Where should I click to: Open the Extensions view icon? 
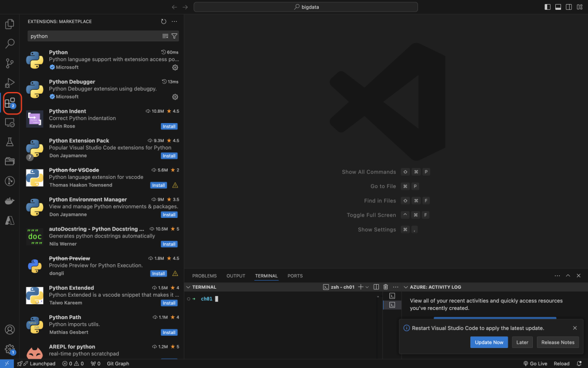coord(10,102)
